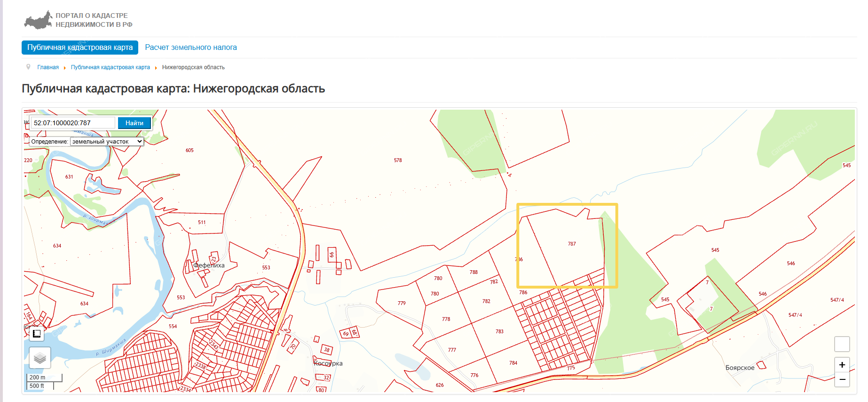The width and height of the screenshot is (868, 402).
Task: Open the map layers switcher
Action: (x=40, y=358)
